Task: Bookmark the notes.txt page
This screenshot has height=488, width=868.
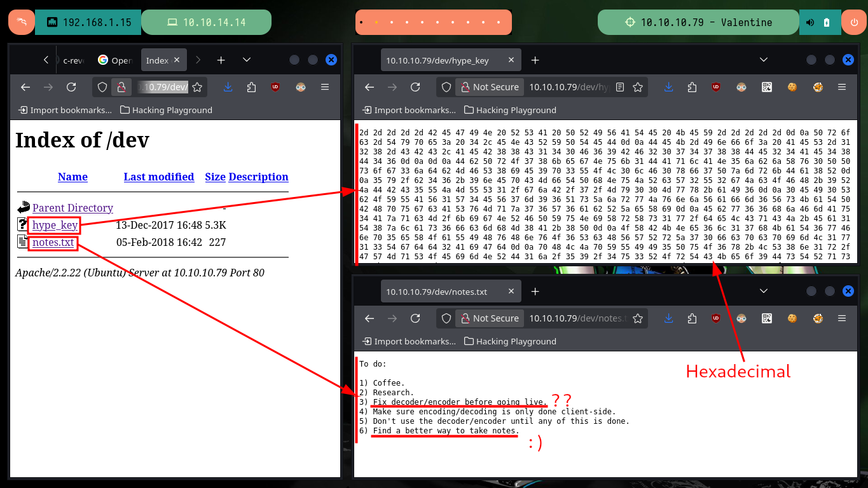Action: point(638,318)
